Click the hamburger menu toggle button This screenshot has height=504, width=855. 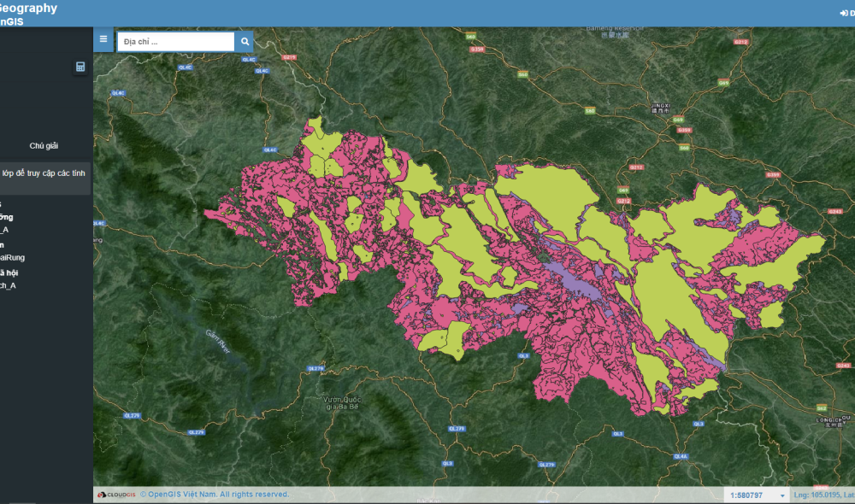(103, 39)
